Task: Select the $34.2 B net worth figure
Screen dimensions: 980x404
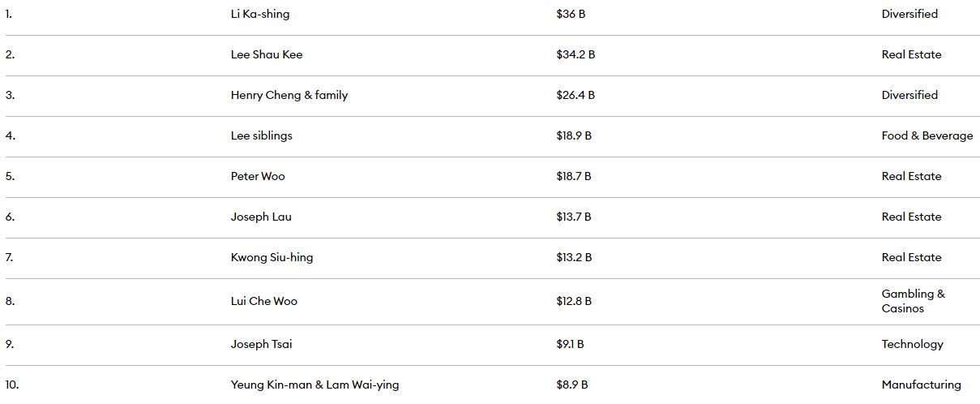Action: tap(575, 54)
